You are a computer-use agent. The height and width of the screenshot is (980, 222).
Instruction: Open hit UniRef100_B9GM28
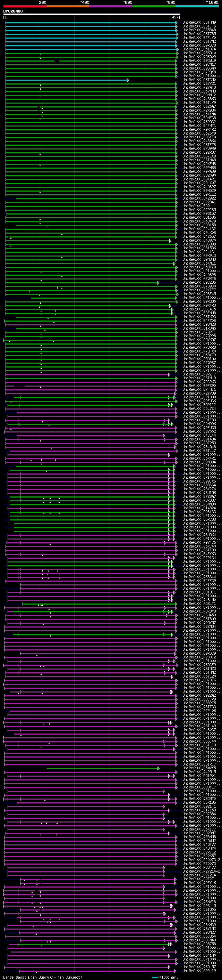tap(199, 324)
